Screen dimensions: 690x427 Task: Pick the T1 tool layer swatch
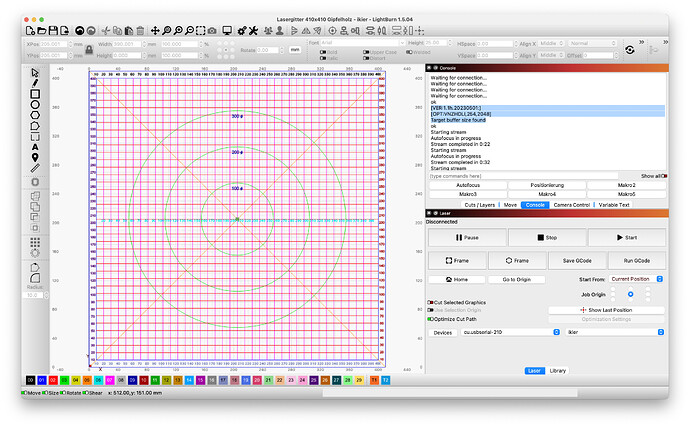[374, 380]
